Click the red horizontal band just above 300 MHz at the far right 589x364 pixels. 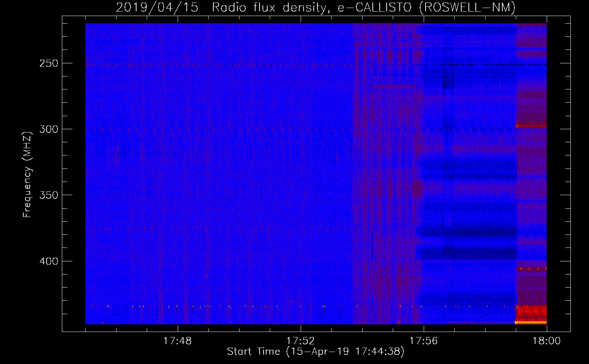click(x=531, y=126)
